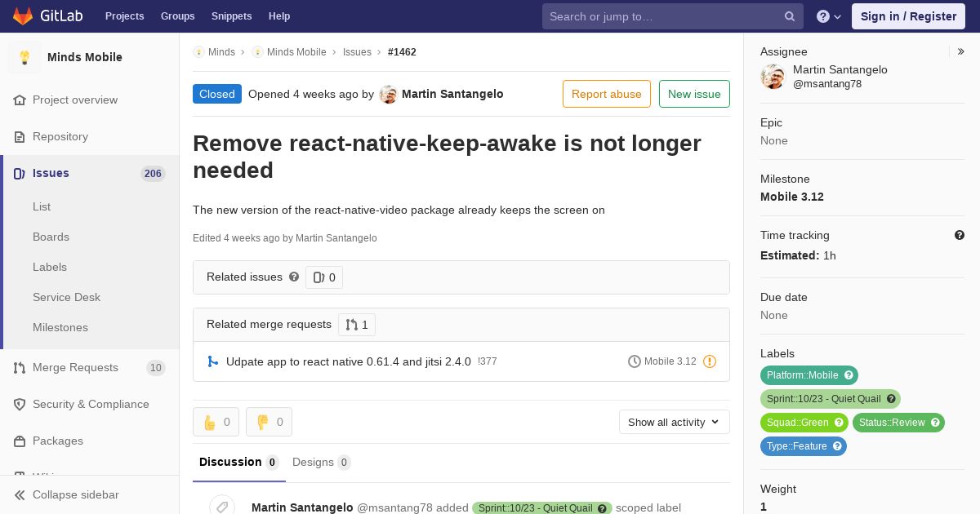
Task: Open the Help question mark menu
Action: tap(829, 16)
